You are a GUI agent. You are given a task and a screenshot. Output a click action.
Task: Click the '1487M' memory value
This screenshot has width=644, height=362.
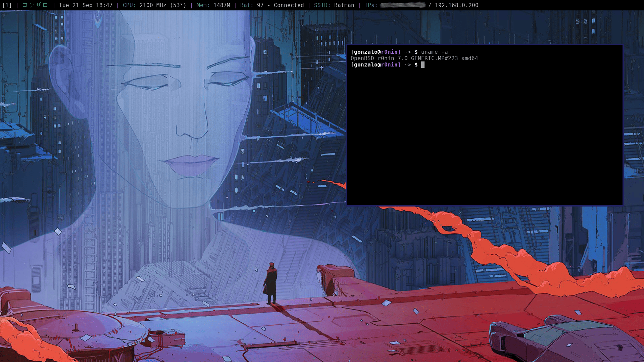[222, 5]
